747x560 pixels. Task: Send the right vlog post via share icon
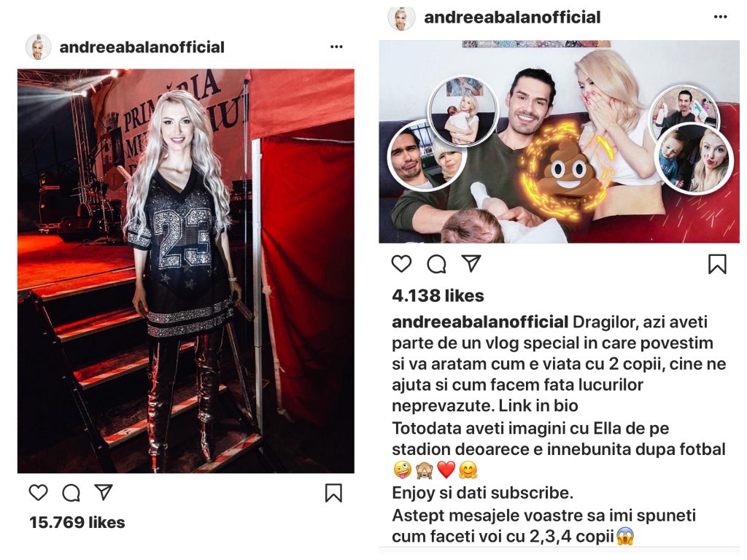point(471,263)
